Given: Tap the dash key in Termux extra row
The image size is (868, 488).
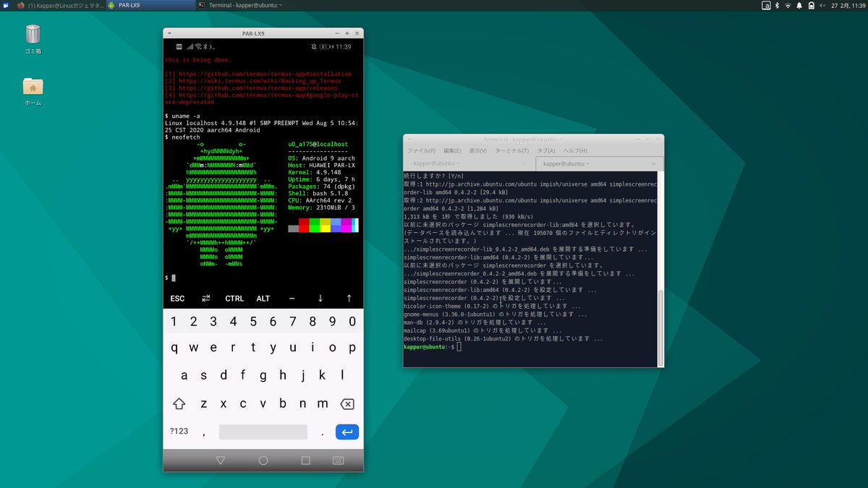Looking at the screenshot, I should tap(292, 299).
